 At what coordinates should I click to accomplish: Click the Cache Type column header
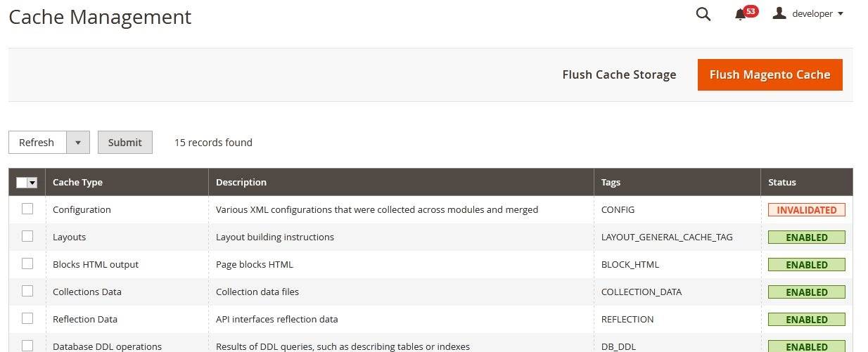(77, 182)
